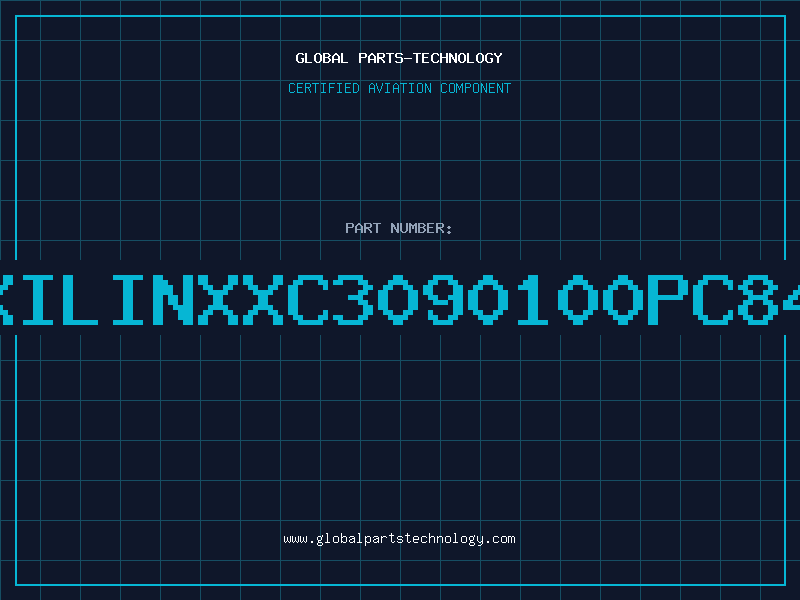Viewport: 800px width, 600px height.
Task: Select the word CERTIFIED in cyan subtitle
Action: coord(324,88)
